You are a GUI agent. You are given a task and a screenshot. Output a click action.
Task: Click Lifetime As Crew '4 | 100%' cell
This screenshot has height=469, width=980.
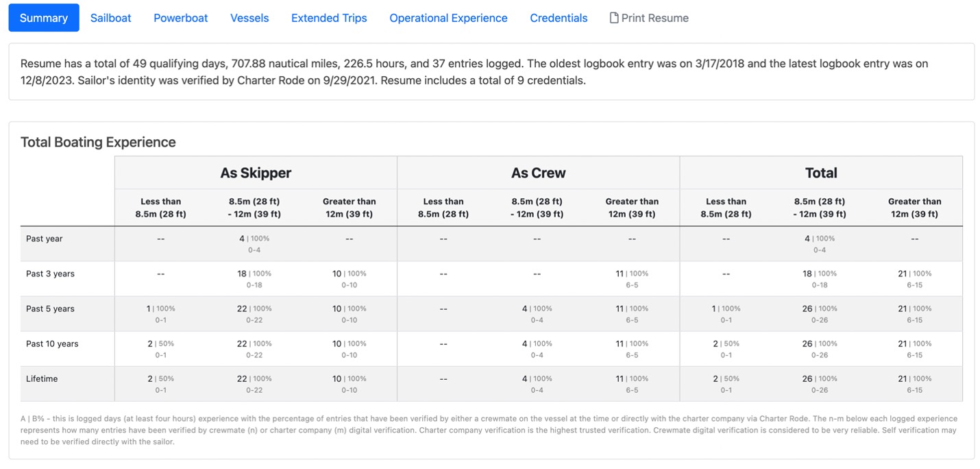pyautogui.click(x=537, y=383)
